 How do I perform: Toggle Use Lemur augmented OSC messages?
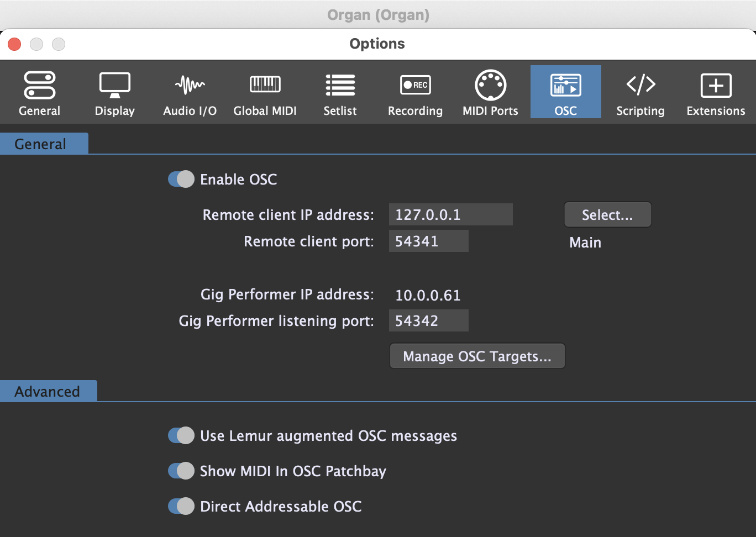click(181, 435)
